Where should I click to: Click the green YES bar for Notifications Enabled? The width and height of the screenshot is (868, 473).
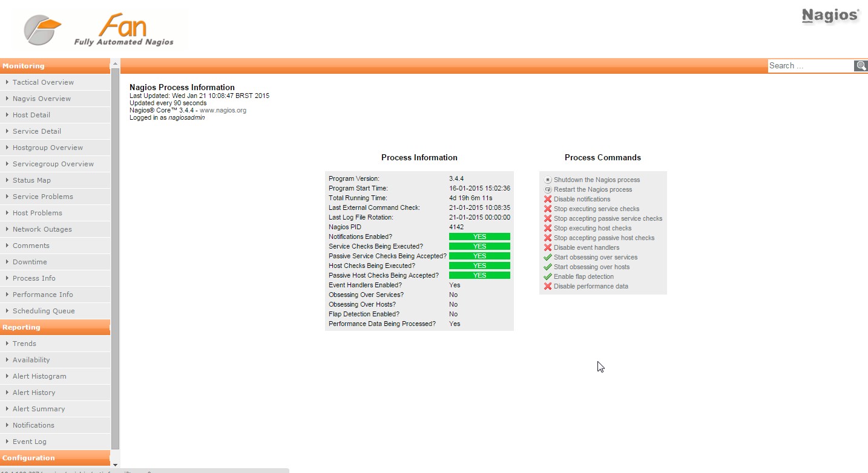coord(479,236)
